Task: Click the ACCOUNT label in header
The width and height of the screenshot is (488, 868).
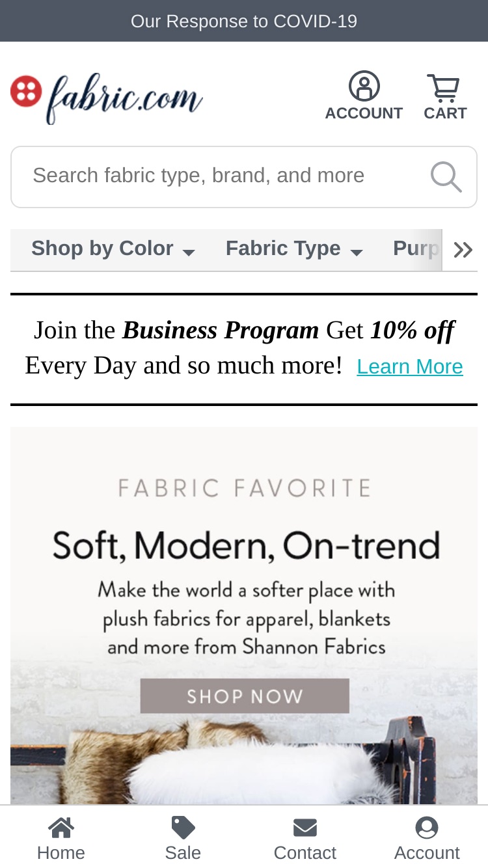Action: pos(364,113)
